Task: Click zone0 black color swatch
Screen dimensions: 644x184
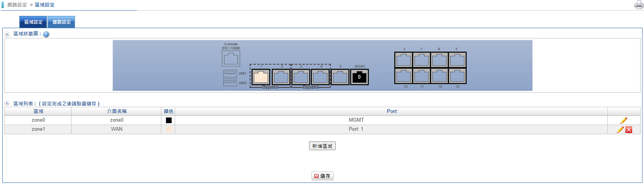Action: click(169, 121)
